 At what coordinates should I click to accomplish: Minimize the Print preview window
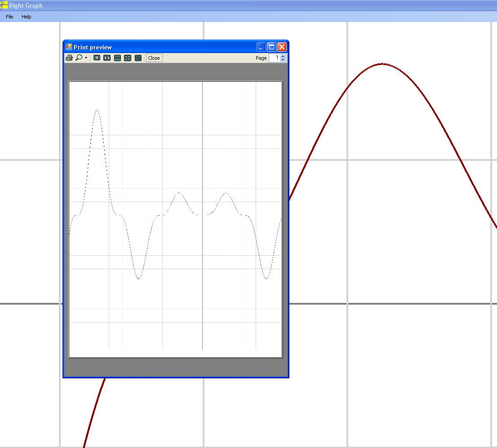tap(261, 47)
